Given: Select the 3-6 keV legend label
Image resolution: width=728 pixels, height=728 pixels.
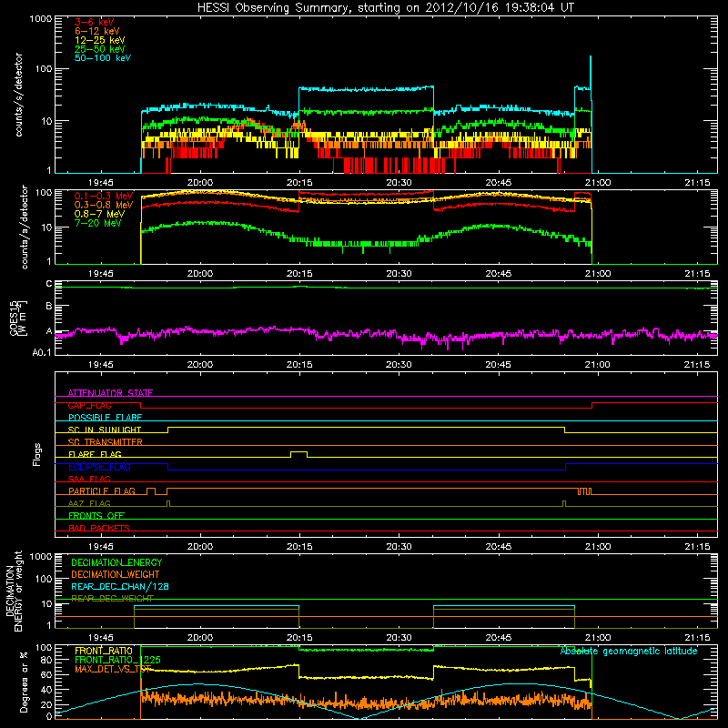Looking at the screenshot, I should coord(95,22).
